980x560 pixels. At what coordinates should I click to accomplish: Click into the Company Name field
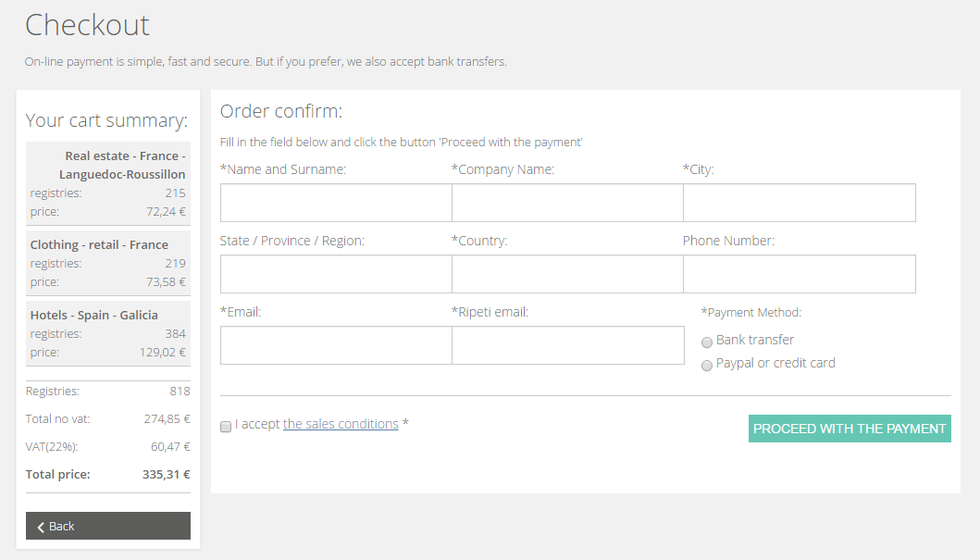(567, 203)
